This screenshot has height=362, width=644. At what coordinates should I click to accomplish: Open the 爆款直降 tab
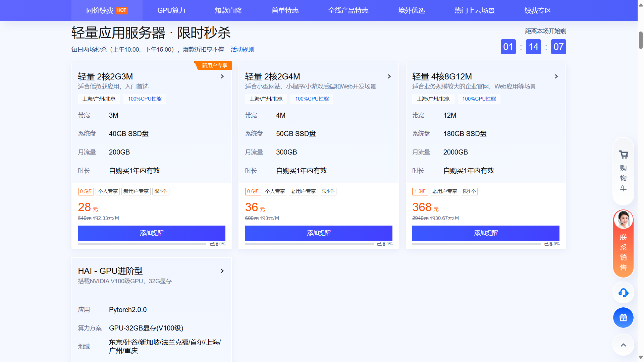[x=228, y=10]
